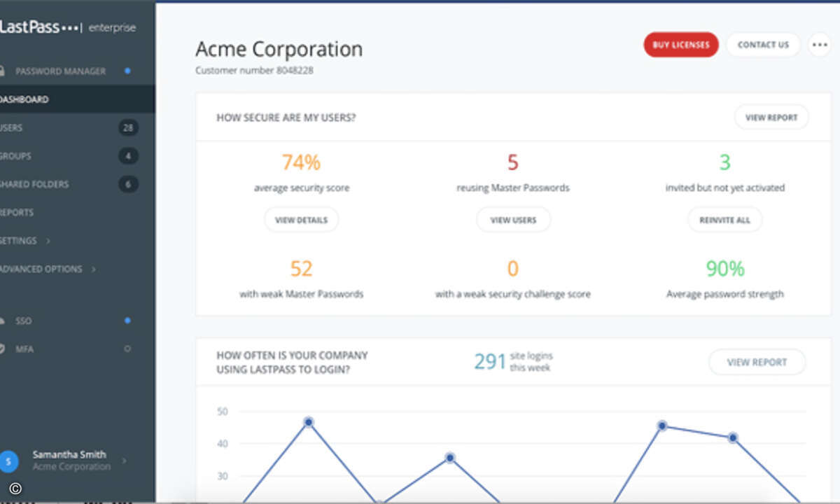840x504 pixels.
Task: Click View Users under reusing Master Passwords
Action: (x=513, y=220)
